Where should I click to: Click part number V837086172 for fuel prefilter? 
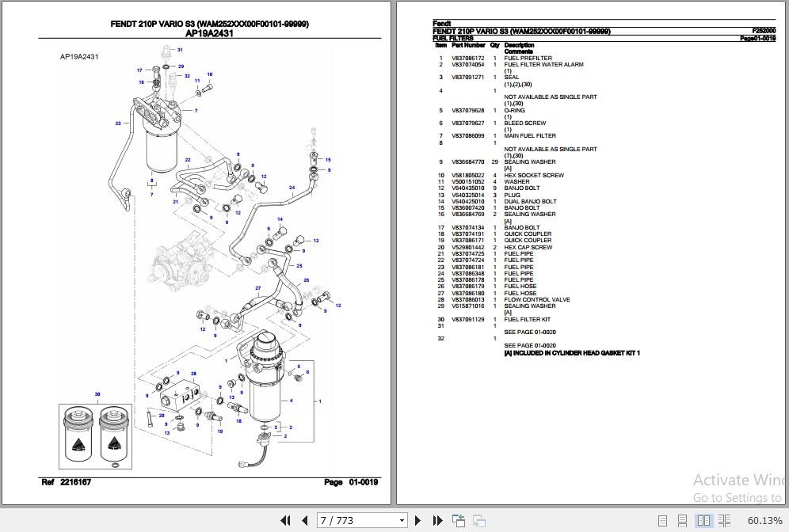(x=467, y=59)
